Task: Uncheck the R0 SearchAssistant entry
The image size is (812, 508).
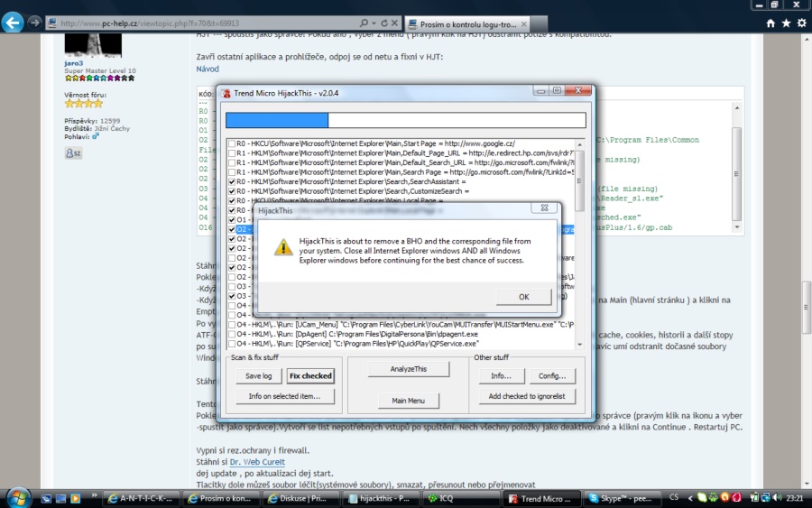Action: click(232, 181)
